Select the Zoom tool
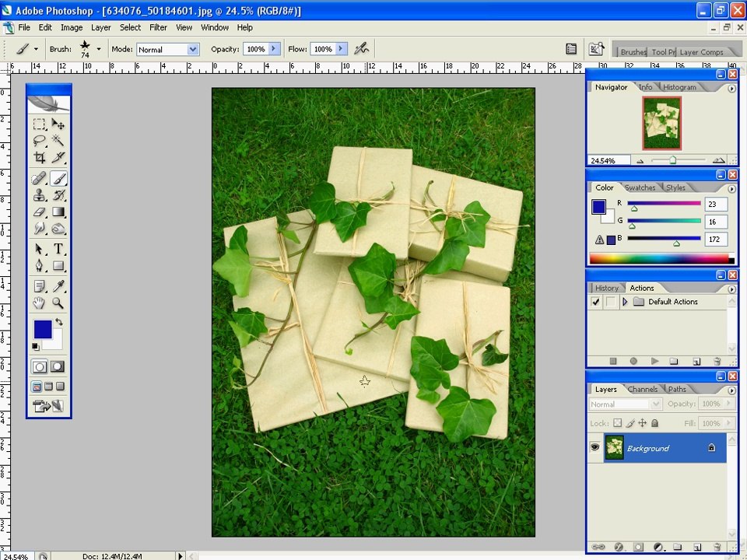Image resolution: width=747 pixels, height=560 pixels. click(x=58, y=303)
